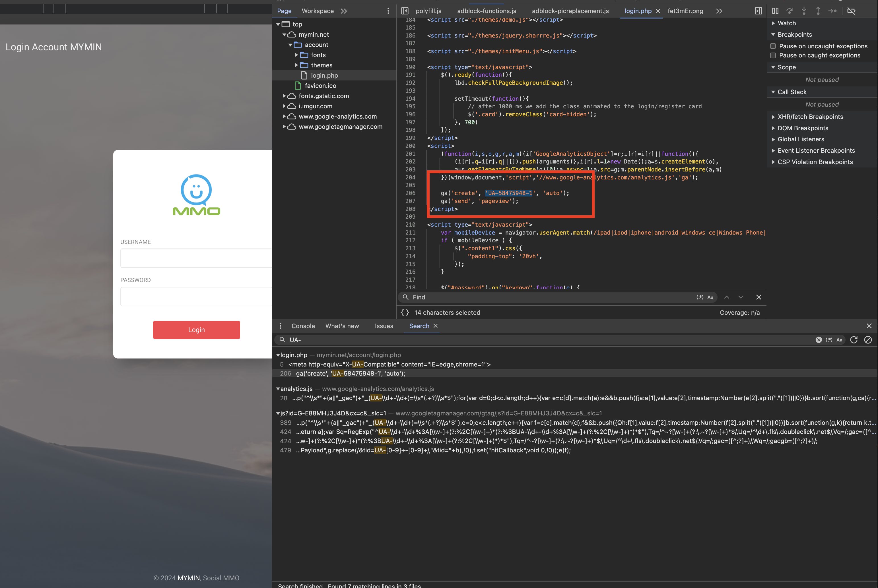Click deactivate breakpoints icon
Screen dimensions: 878x588
pos(851,11)
